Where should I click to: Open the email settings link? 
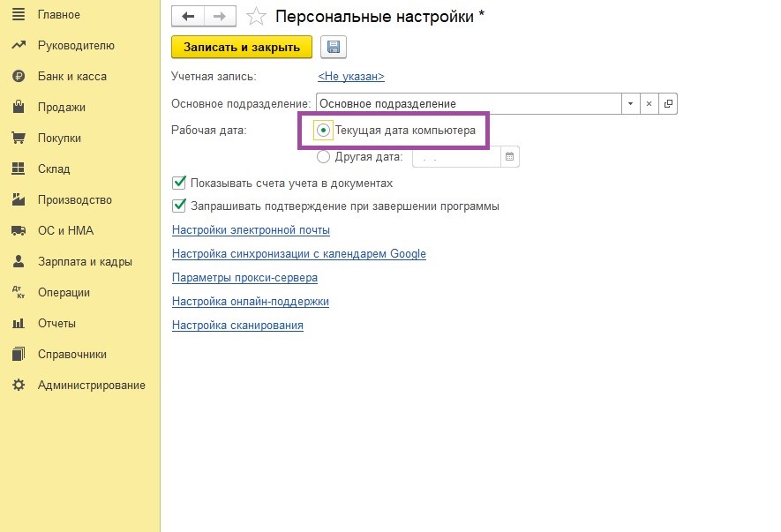pyautogui.click(x=251, y=230)
